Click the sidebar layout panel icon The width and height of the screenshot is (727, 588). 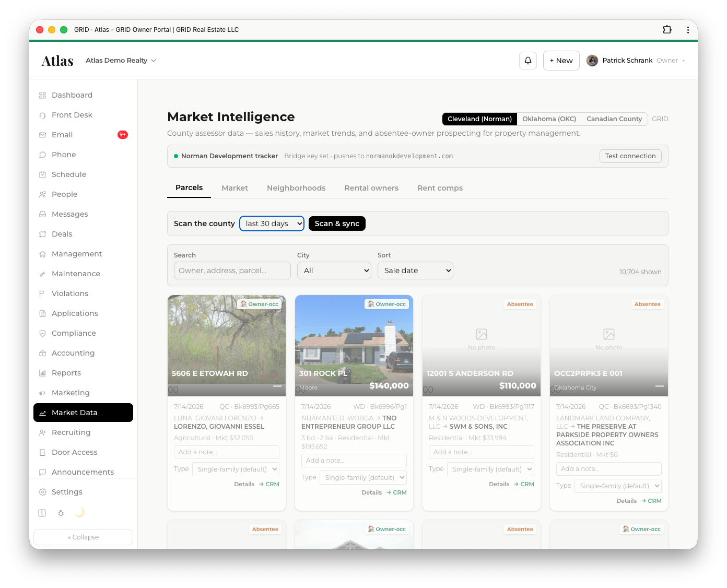pyautogui.click(x=42, y=513)
